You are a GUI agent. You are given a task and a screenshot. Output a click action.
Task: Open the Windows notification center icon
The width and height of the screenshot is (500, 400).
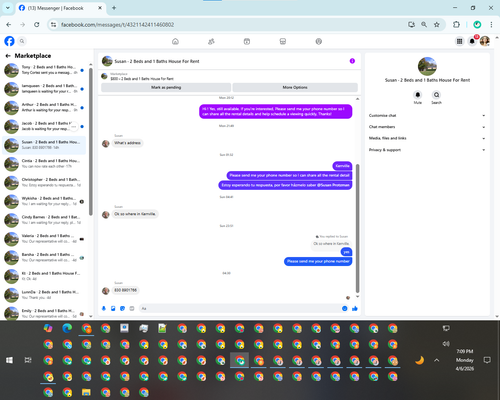[487, 360]
